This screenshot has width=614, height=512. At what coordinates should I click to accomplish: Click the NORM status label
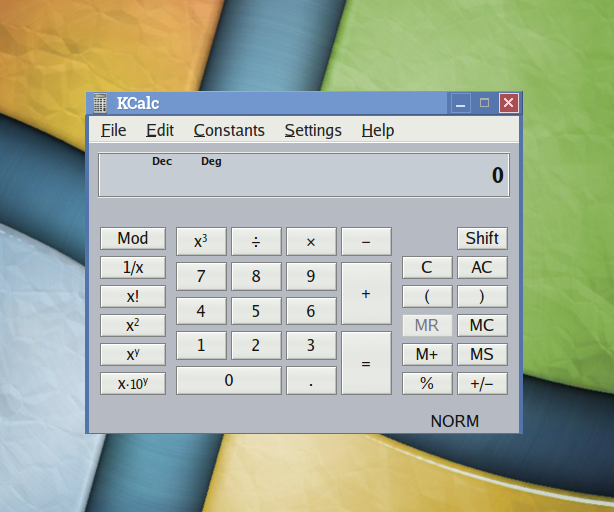pos(455,421)
